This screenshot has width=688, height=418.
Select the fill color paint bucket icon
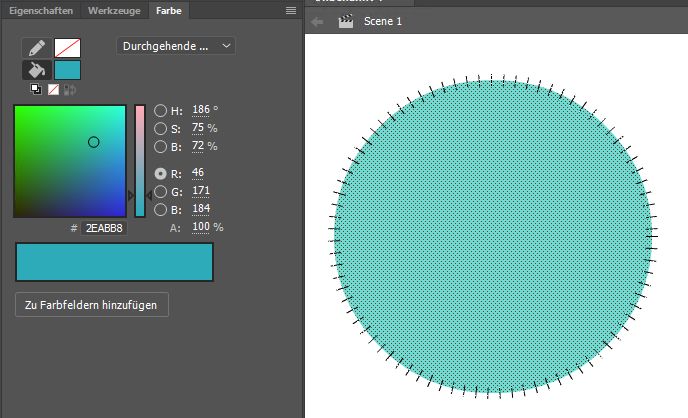point(37,70)
